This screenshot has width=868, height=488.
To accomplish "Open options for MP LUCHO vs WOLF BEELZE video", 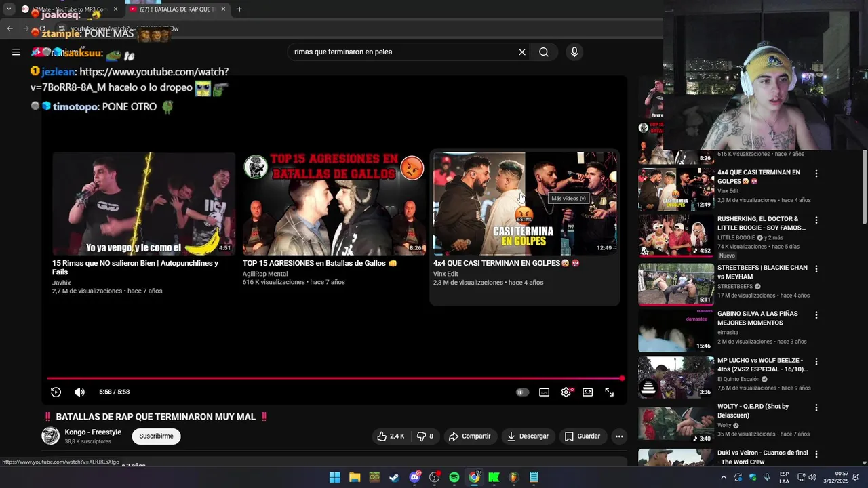I will tap(816, 361).
